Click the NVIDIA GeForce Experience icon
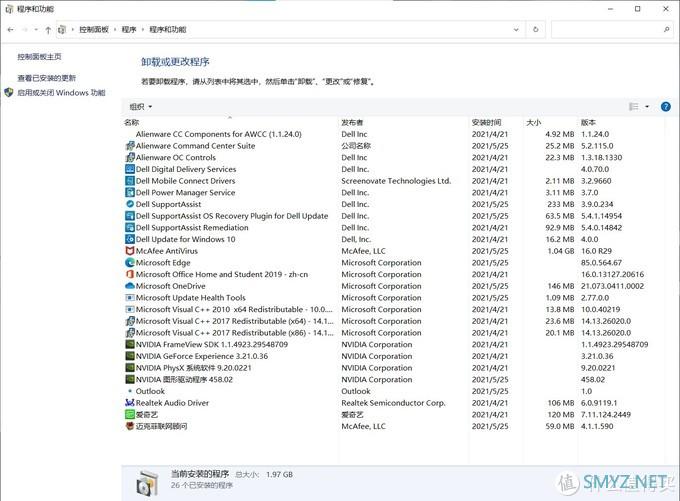This screenshot has height=501, width=680. [x=130, y=356]
